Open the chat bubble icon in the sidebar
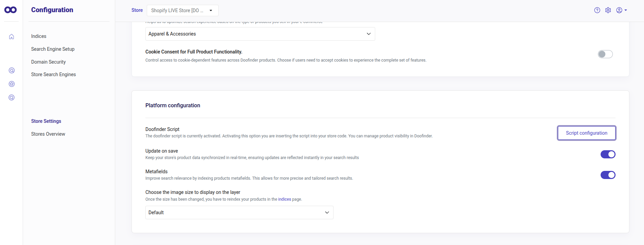This screenshot has width=644, height=245. coord(12,97)
